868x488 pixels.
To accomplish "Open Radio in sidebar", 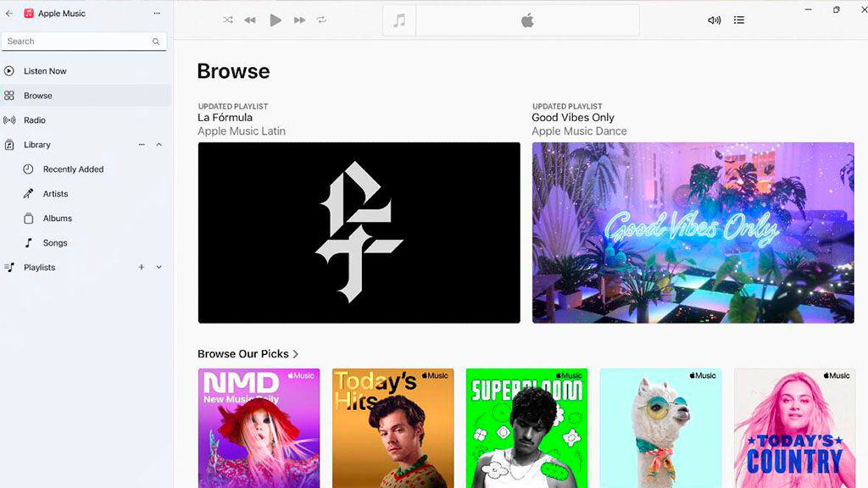I will click(x=86, y=120).
